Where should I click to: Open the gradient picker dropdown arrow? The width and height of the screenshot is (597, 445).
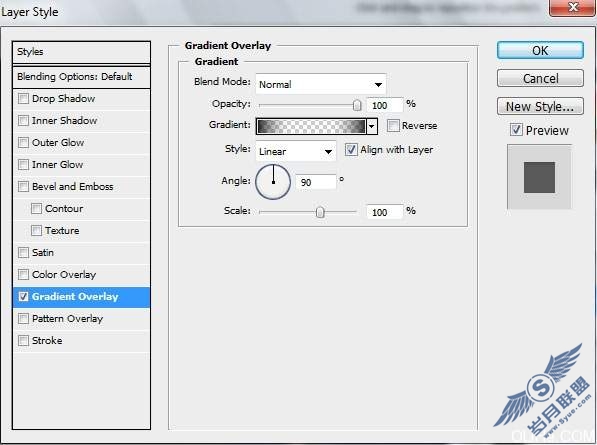[x=372, y=126]
